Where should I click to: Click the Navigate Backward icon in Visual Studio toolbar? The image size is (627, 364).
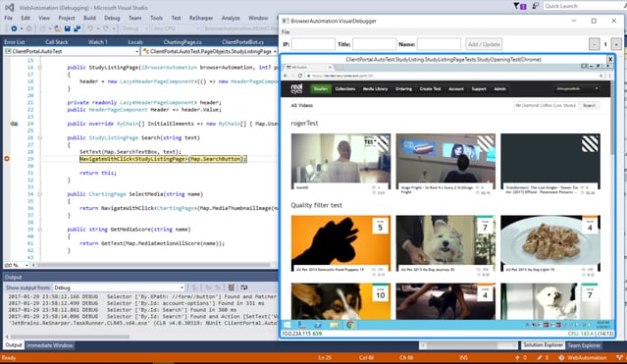tap(14, 28)
